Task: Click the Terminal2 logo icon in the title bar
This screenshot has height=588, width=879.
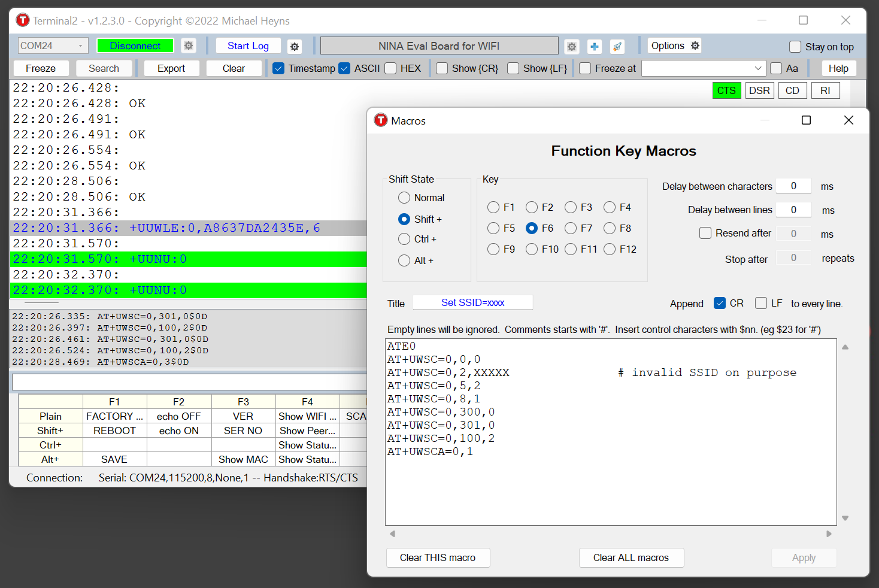Action: tap(22, 20)
